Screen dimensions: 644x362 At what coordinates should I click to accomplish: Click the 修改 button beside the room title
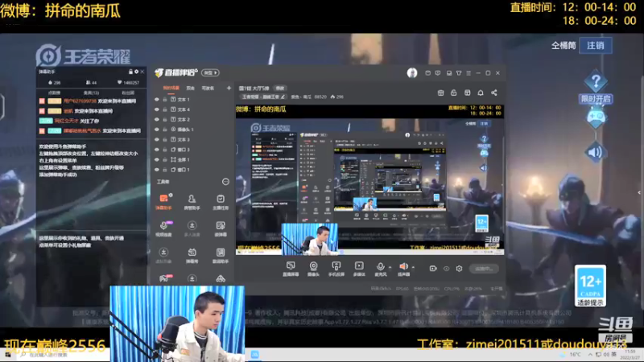click(x=279, y=88)
